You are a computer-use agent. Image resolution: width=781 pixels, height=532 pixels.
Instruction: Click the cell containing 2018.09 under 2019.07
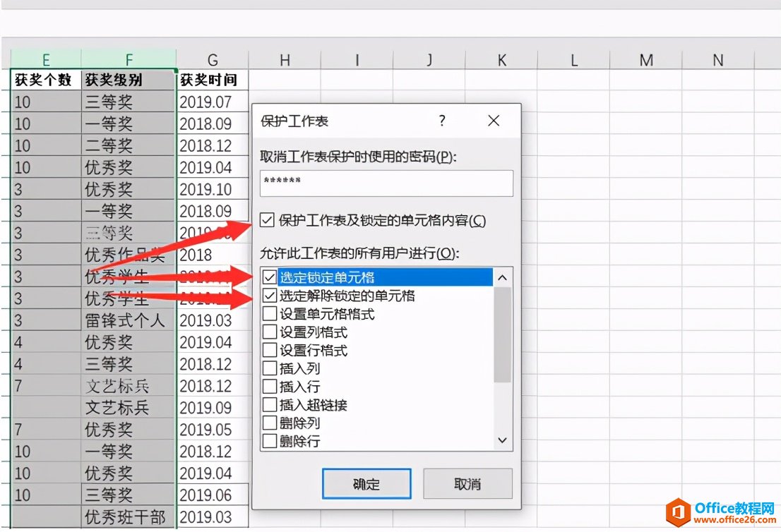coord(213,123)
